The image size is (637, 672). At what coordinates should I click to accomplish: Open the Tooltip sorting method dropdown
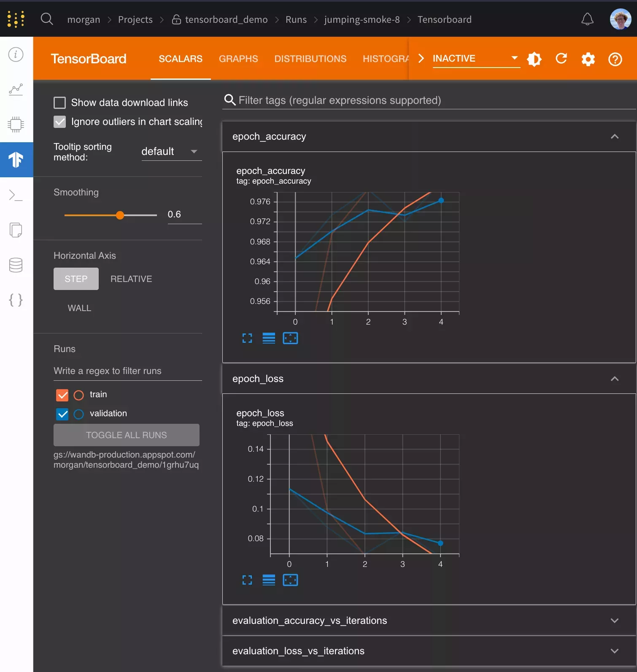[x=171, y=152]
